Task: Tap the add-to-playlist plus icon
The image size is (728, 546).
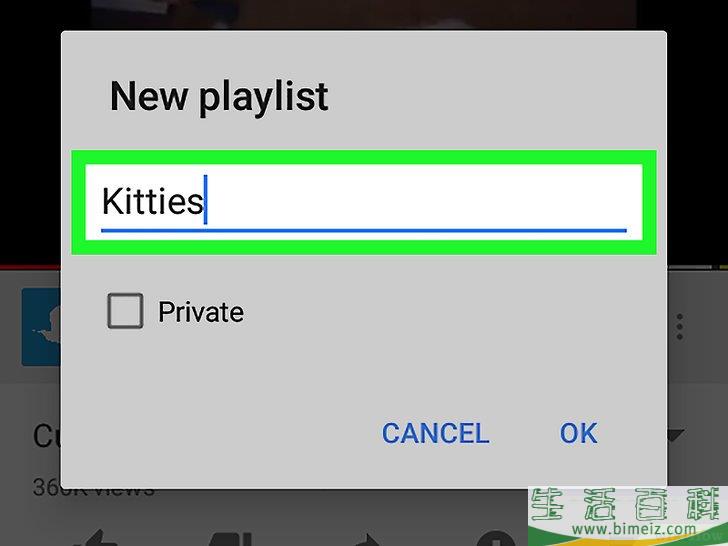Action: coord(497,539)
